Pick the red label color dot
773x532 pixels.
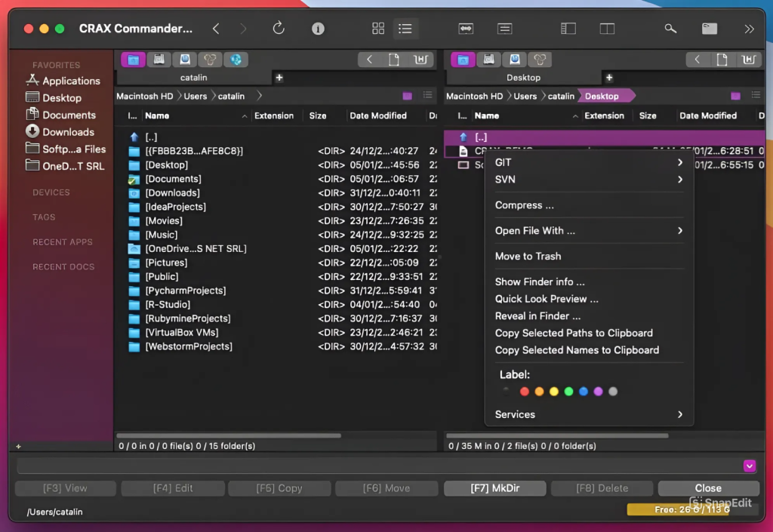(x=525, y=392)
